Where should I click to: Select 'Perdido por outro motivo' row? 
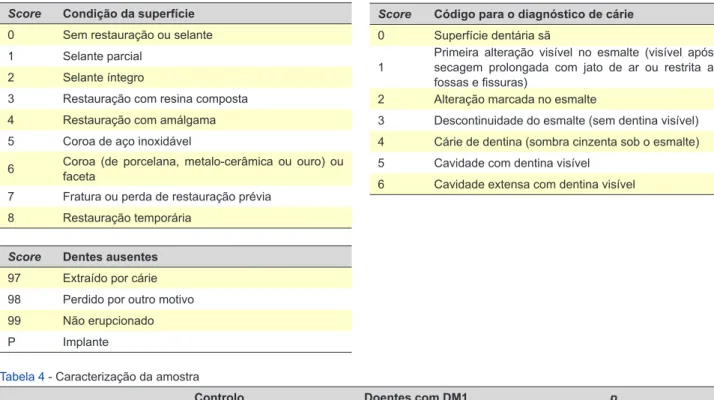click(176, 299)
